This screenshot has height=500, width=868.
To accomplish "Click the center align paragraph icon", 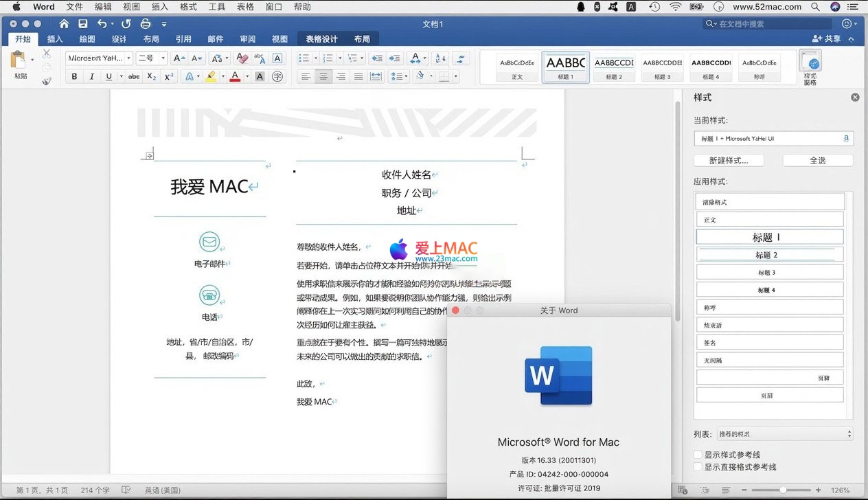I will (323, 77).
